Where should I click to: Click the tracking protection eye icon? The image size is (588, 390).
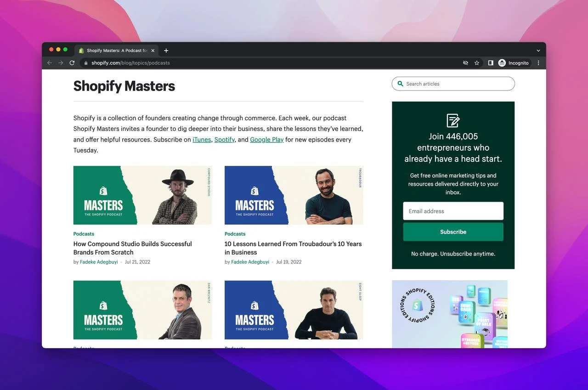pos(465,63)
